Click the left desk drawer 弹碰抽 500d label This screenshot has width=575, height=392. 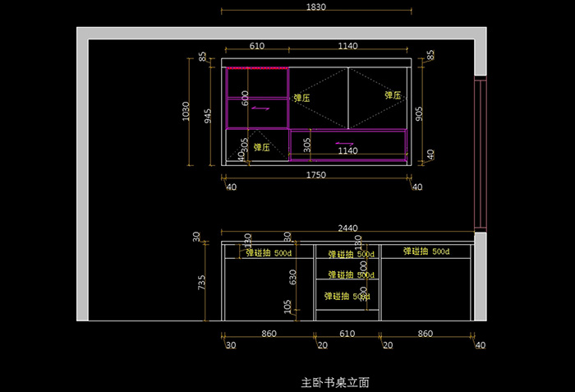[x=268, y=253]
